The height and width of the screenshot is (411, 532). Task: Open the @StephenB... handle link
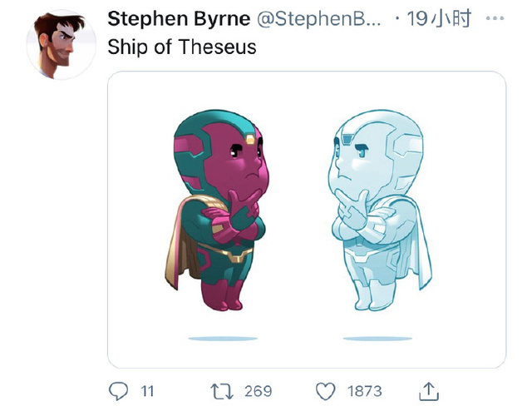tap(318, 19)
